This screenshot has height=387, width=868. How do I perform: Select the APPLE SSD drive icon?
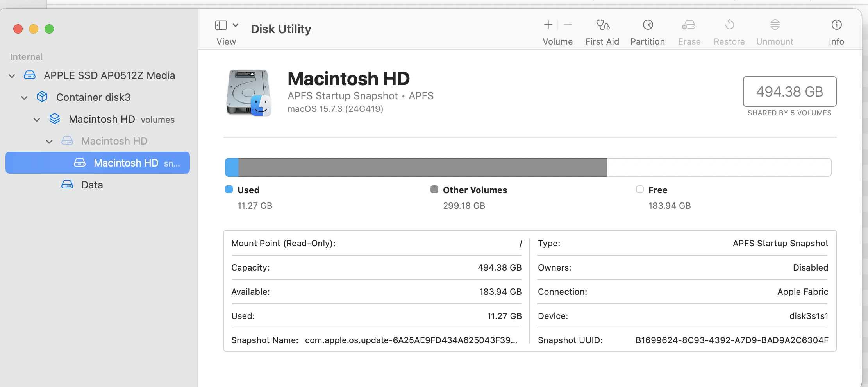click(30, 75)
